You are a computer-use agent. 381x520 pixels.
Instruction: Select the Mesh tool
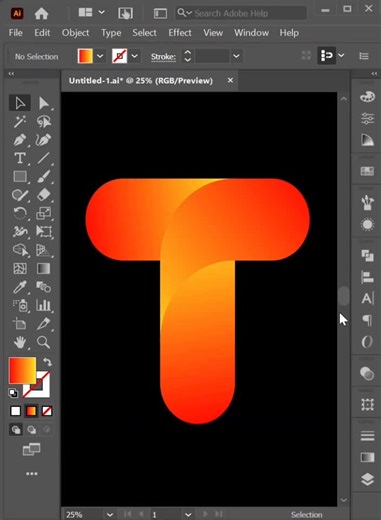[x=20, y=268]
